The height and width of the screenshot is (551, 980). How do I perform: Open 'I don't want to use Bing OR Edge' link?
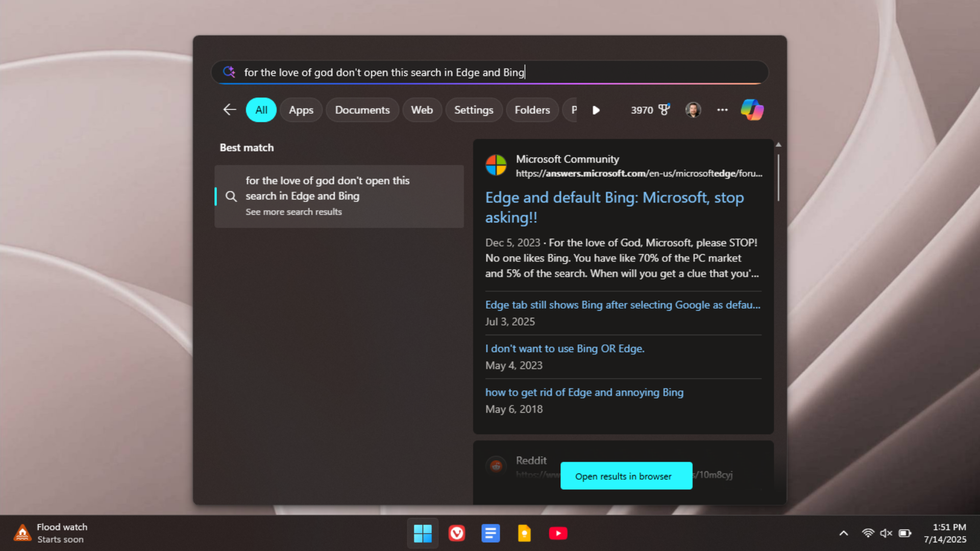click(565, 348)
